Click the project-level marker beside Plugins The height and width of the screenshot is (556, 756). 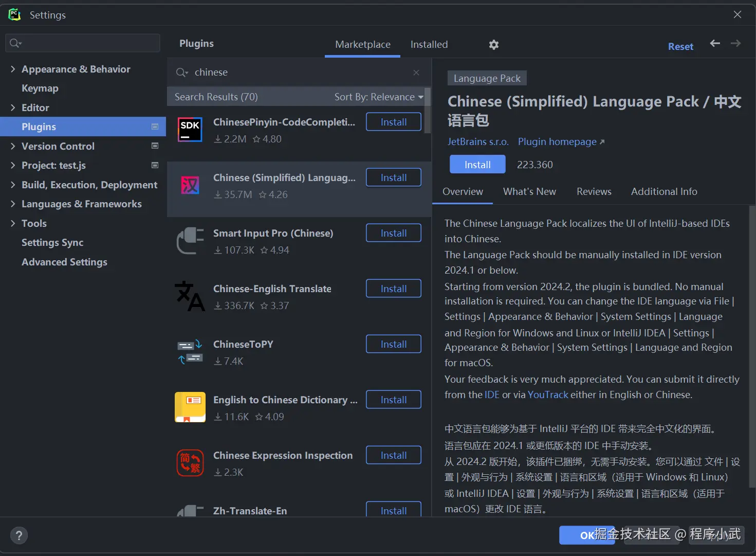tap(155, 127)
